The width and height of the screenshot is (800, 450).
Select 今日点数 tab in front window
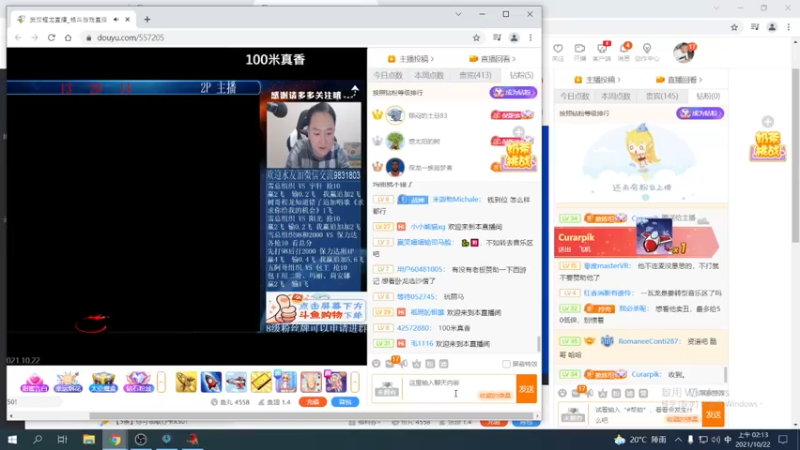pos(388,75)
